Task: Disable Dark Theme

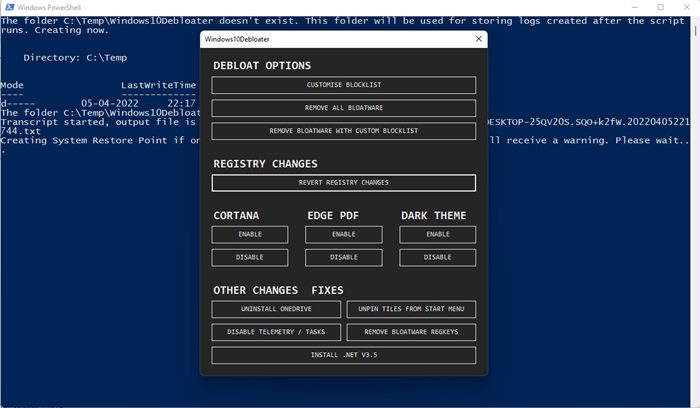Action: [x=438, y=258]
